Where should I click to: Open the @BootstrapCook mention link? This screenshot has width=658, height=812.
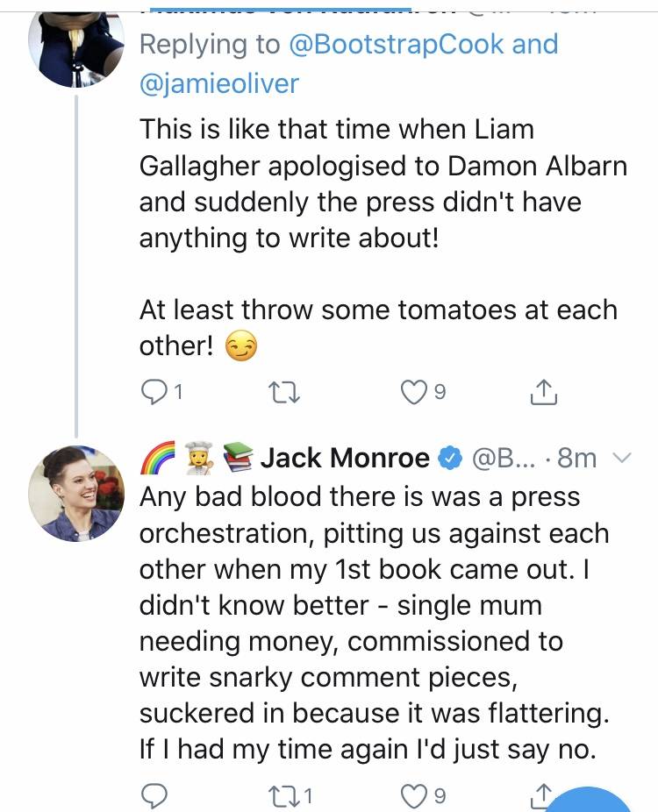397,44
